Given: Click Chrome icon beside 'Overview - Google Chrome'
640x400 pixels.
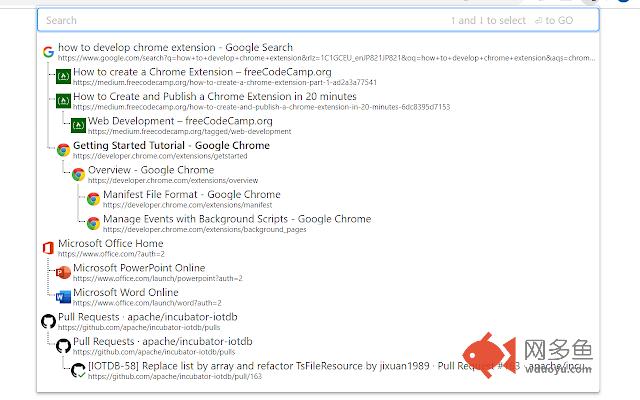Looking at the screenshot, I should (78, 174).
